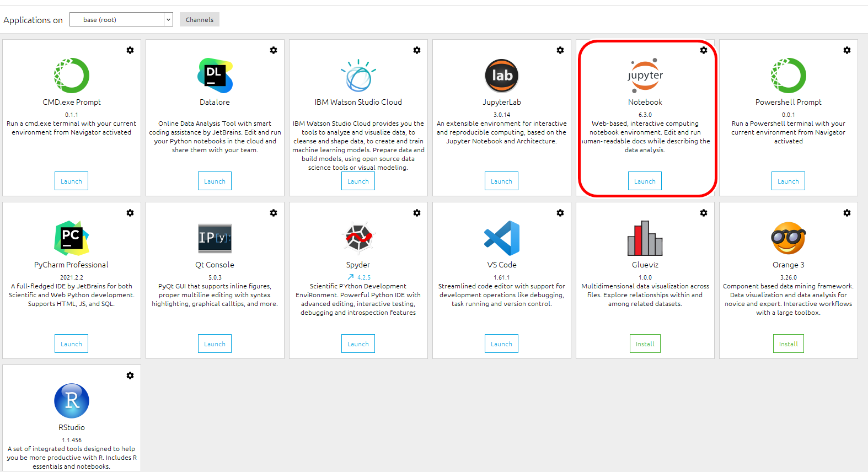Click Spyder update arrow version 4.2.5
868x472 pixels.
pos(359,277)
